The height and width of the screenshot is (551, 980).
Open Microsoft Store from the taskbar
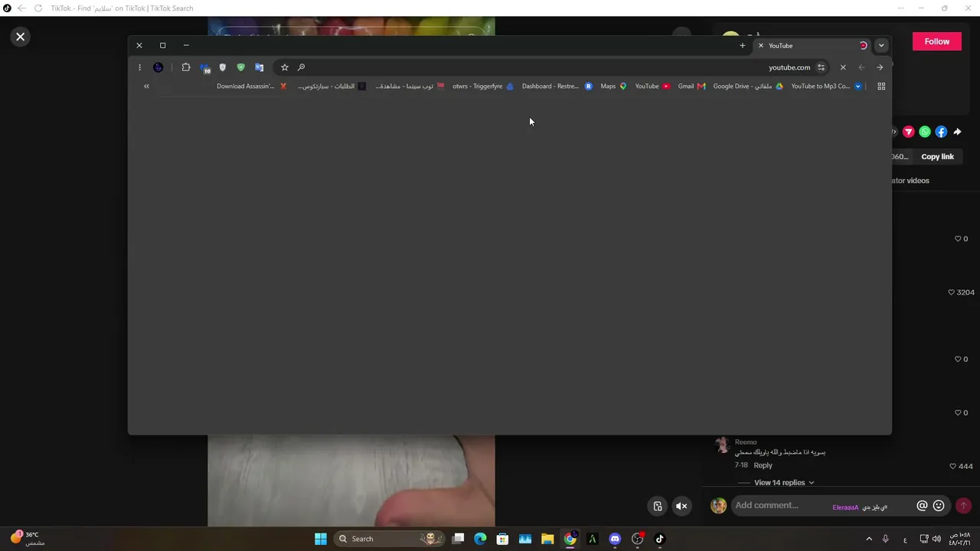(502, 539)
